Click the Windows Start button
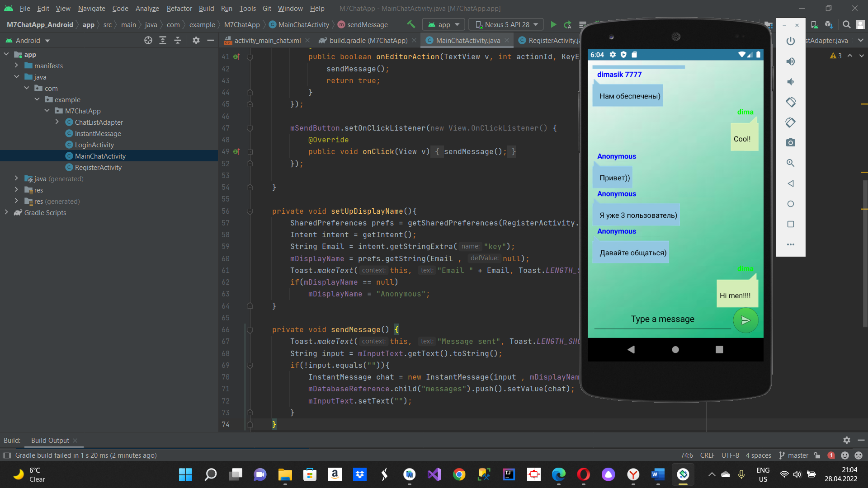Screen dimensions: 868x488 pos(185,474)
